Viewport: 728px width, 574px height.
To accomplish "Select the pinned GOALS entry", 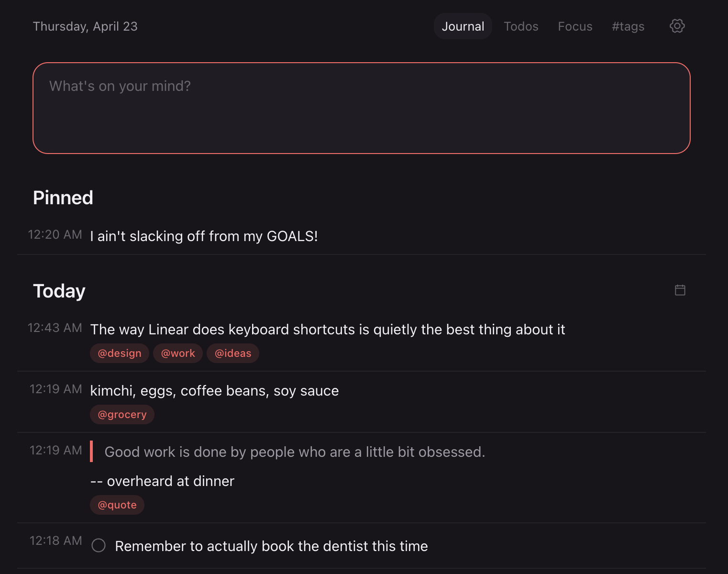I will [204, 236].
